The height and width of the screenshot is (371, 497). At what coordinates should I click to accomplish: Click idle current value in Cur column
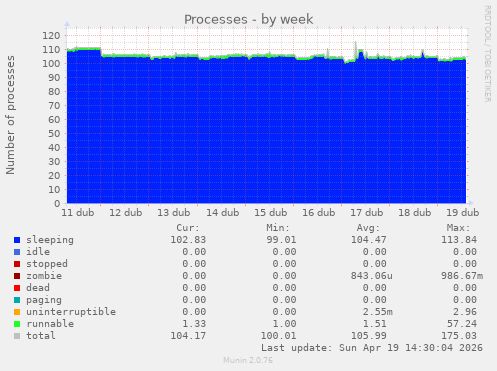tap(194, 252)
